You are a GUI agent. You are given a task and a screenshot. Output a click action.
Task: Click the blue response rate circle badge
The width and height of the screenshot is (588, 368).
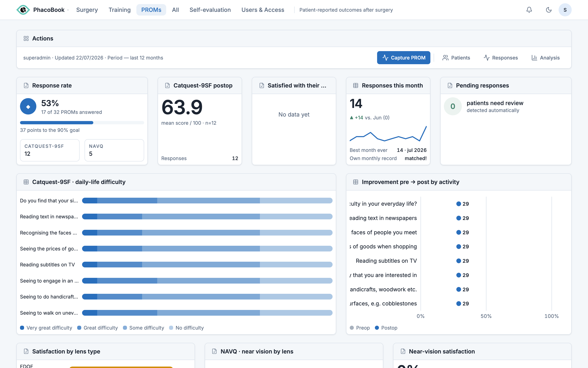(x=28, y=106)
